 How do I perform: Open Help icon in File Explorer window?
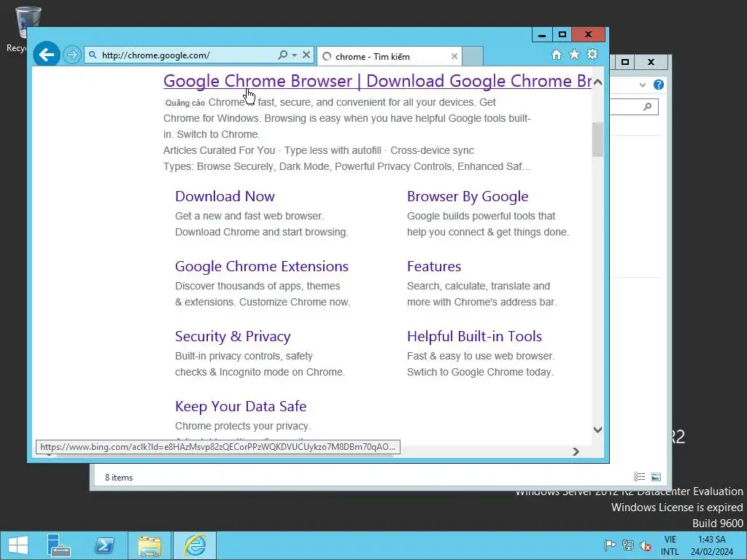pos(659,85)
